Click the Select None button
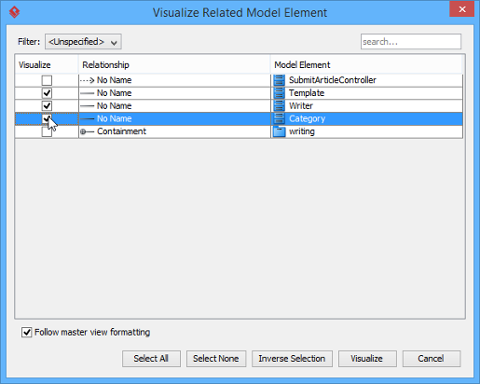The height and width of the screenshot is (384, 480). (x=216, y=359)
